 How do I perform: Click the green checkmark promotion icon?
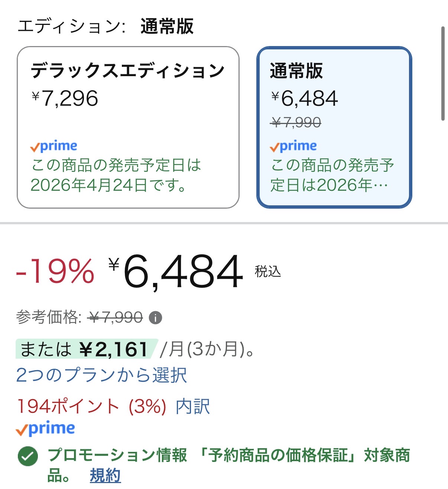[x=28, y=456]
